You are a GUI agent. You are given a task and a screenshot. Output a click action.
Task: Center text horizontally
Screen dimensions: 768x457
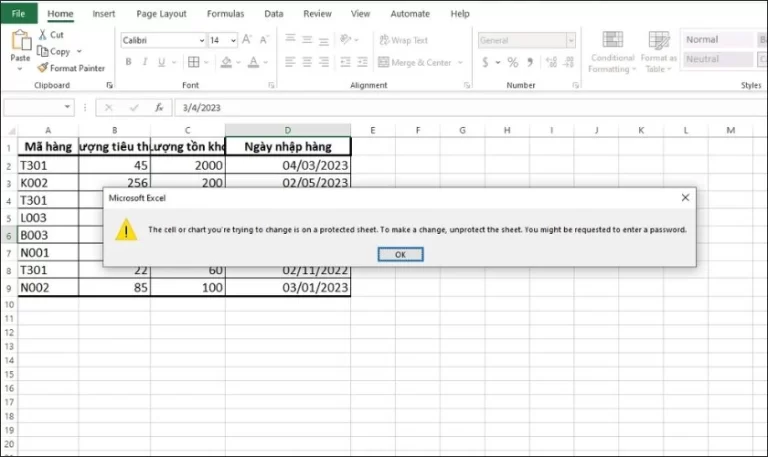click(307, 62)
